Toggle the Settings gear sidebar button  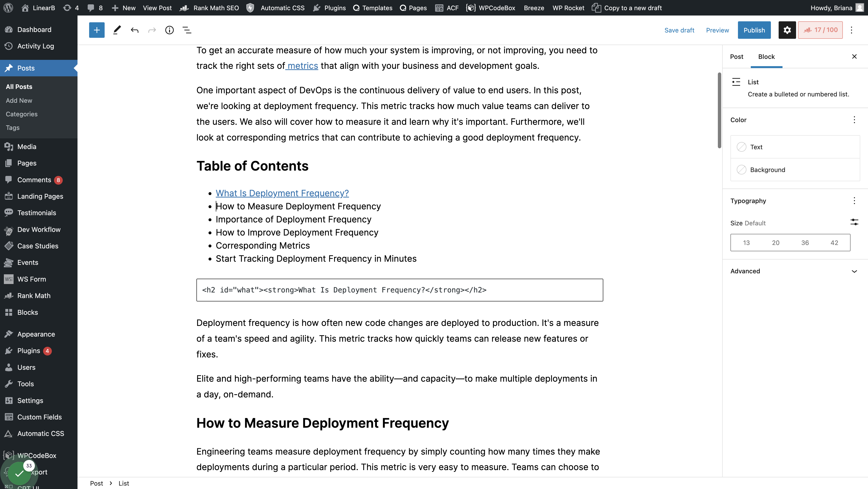[787, 30]
